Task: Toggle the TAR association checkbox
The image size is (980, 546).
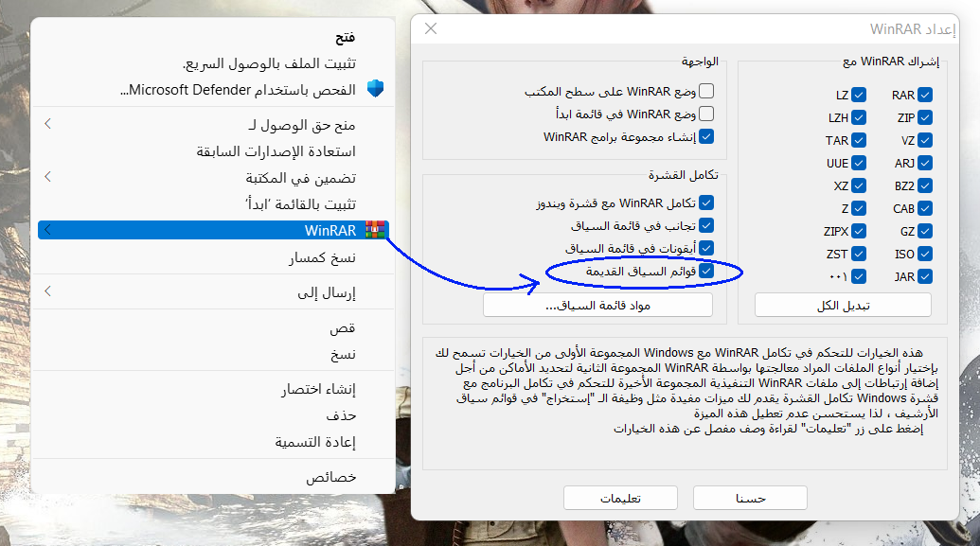Action: (859, 141)
